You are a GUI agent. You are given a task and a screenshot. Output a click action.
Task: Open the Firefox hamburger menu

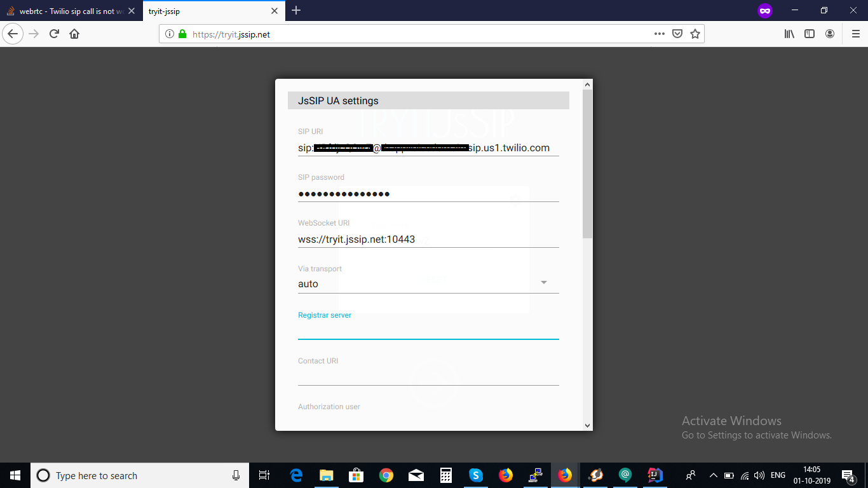[855, 34]
